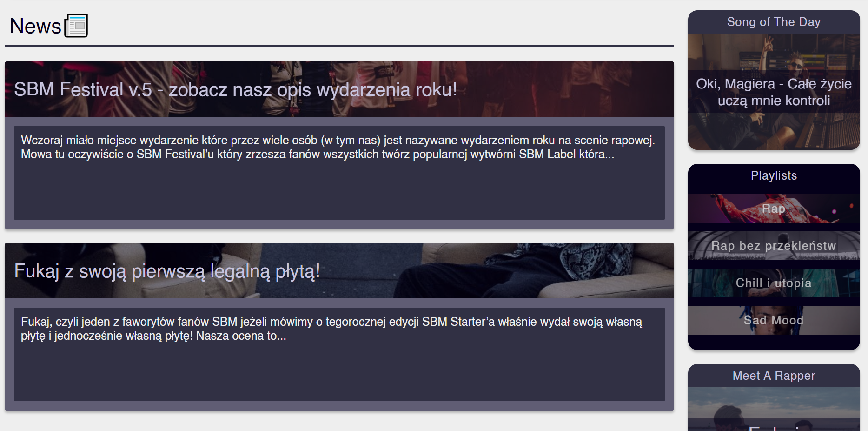
Task: Click the Playlists panel header
Action: (x=774, y=175)
